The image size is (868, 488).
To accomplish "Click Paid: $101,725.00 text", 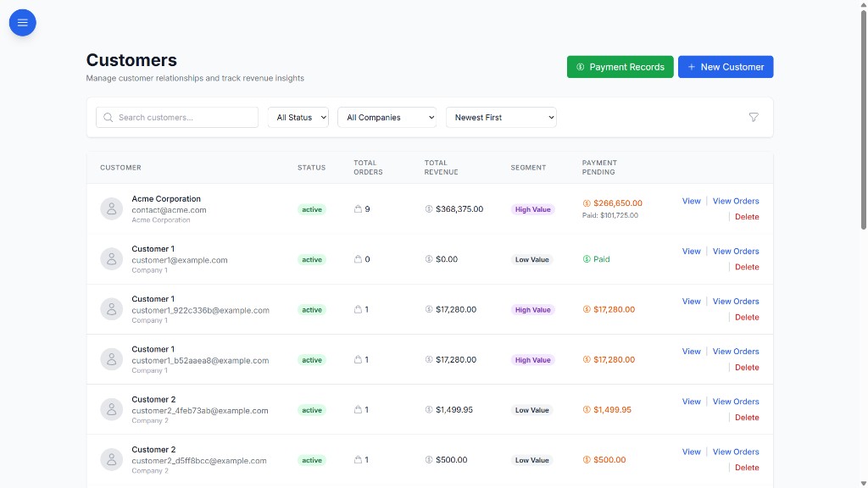I will pyautogui.click(x=610, y=216).
